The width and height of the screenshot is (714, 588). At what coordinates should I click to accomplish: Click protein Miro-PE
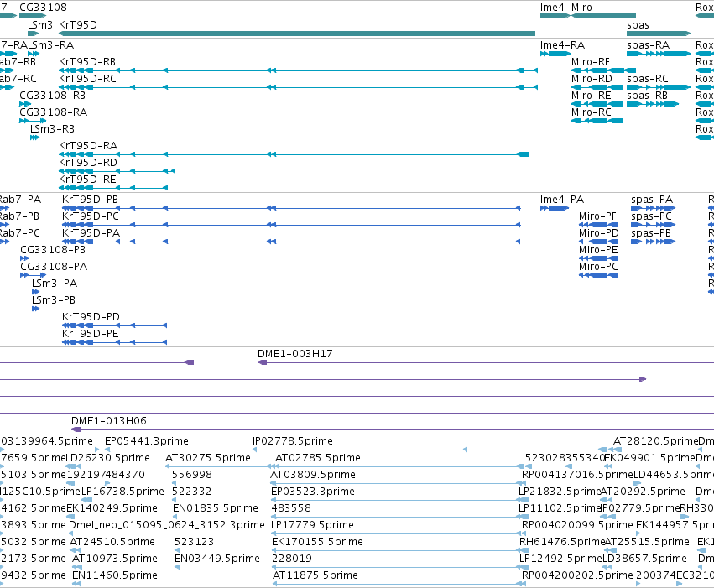click(598, 249)
